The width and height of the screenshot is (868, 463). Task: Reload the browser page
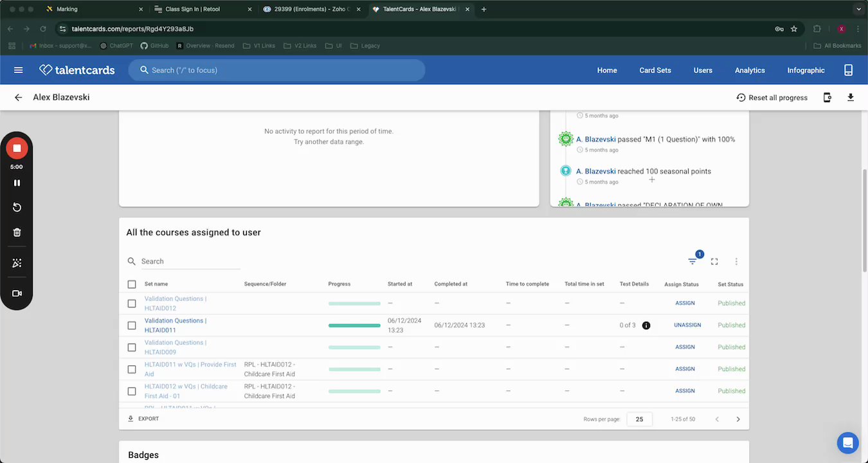coord(43,29)
